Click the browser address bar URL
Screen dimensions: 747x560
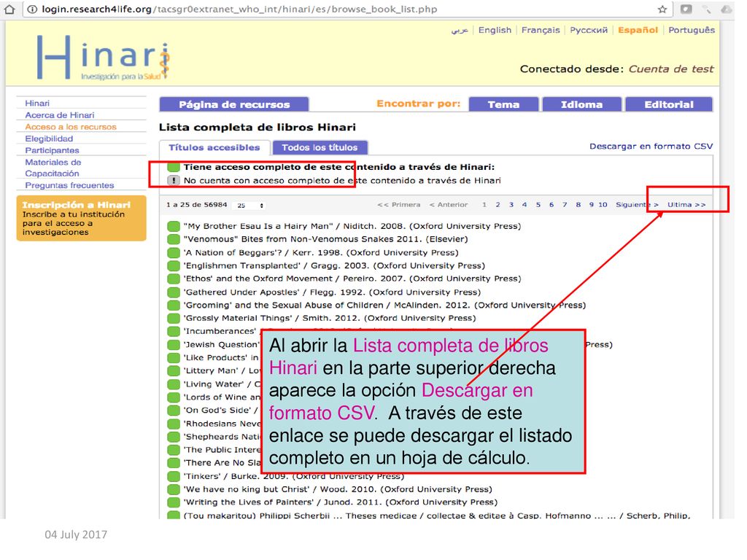[239, 9]
